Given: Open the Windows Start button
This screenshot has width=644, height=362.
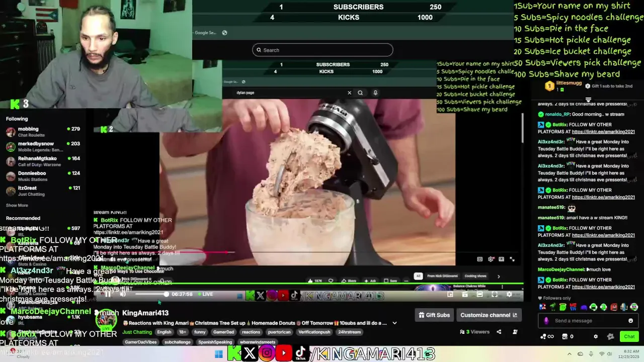Looking at the screenshot, I should click(x=218, y=354).
